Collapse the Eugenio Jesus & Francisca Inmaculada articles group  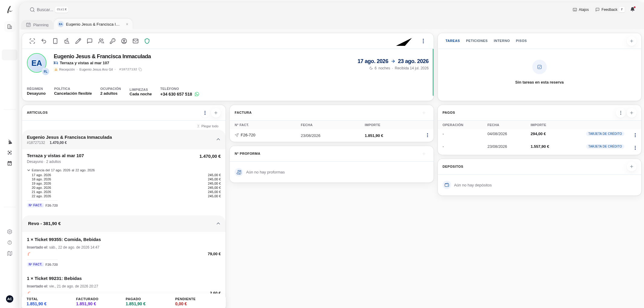[x=218, y=139]
